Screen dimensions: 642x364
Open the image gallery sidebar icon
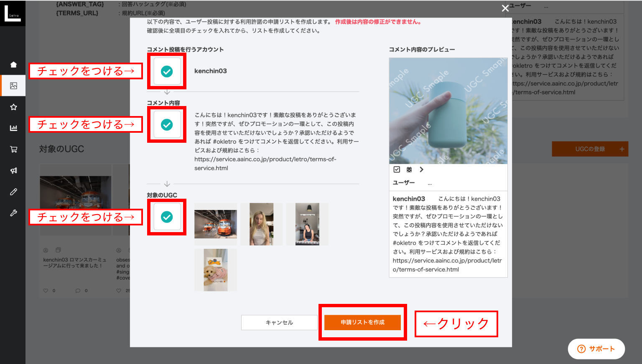[x=13, y=86]
